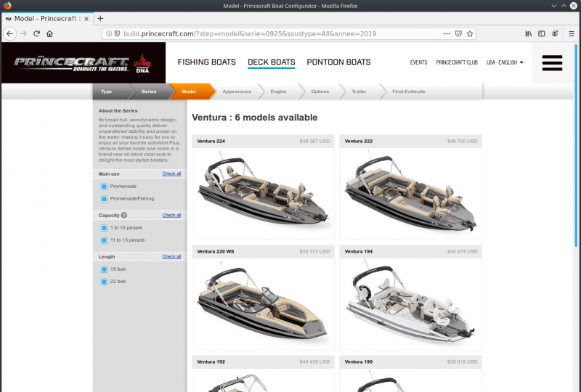Save page to Pocket icon
Screen dimensions: 581x392
pyautogui.click(x=458, y=33)
